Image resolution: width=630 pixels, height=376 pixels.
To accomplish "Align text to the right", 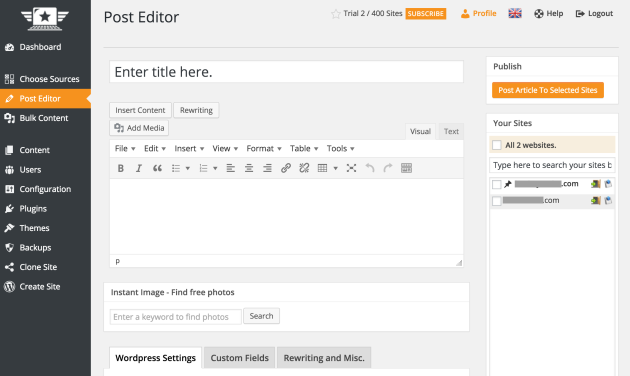I will pos(267,168).
